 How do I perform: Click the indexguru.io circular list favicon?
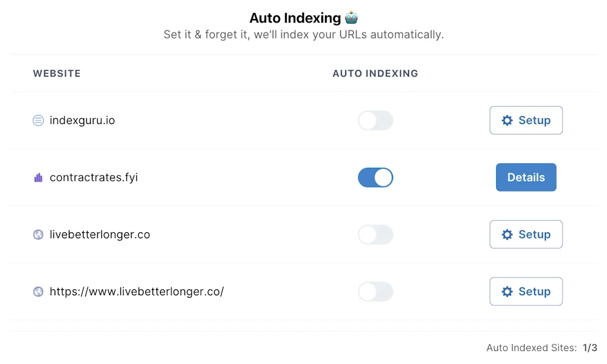38,120
